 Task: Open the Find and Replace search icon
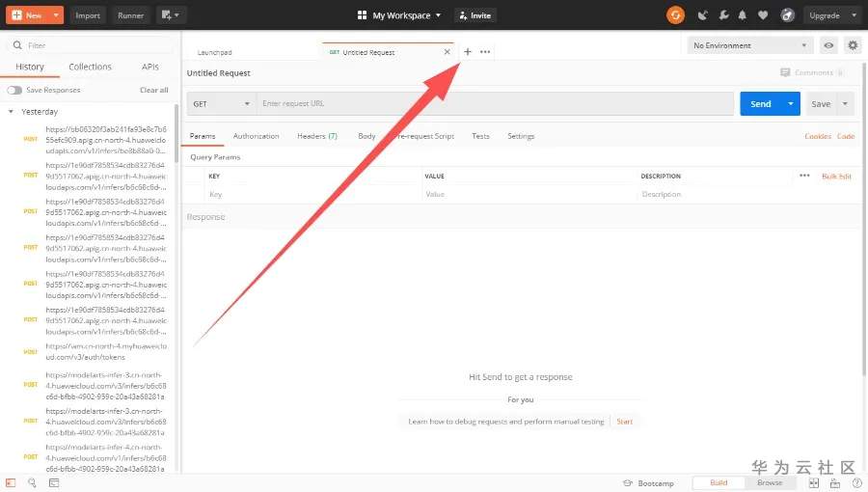click(x=32, y=482)
